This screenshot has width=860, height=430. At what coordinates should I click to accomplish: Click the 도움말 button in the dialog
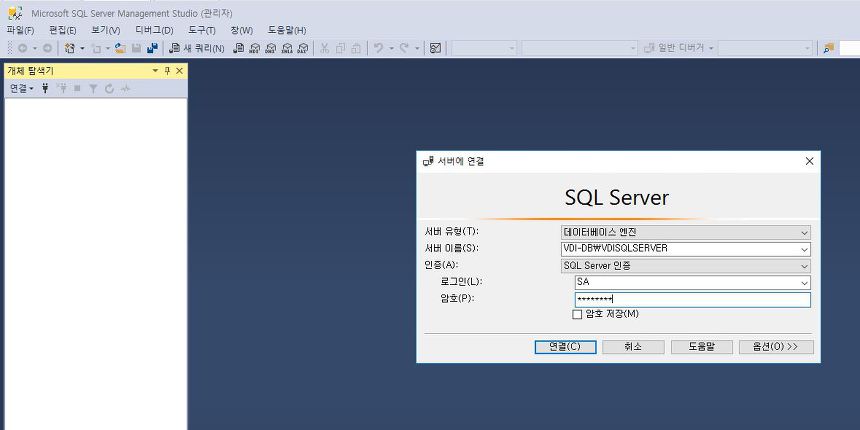(701, 347)
